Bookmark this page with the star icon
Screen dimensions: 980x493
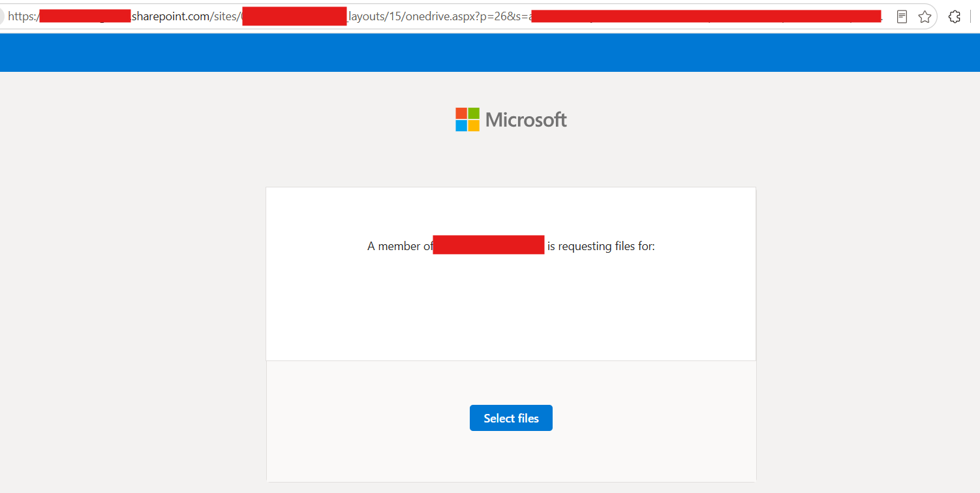coord(925,17)
